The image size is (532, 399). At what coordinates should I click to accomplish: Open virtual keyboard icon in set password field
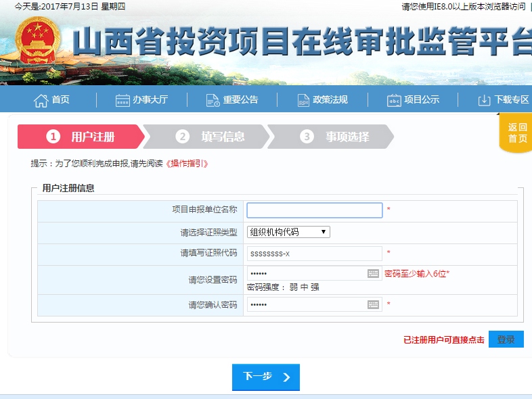click(x=374, y=273)
